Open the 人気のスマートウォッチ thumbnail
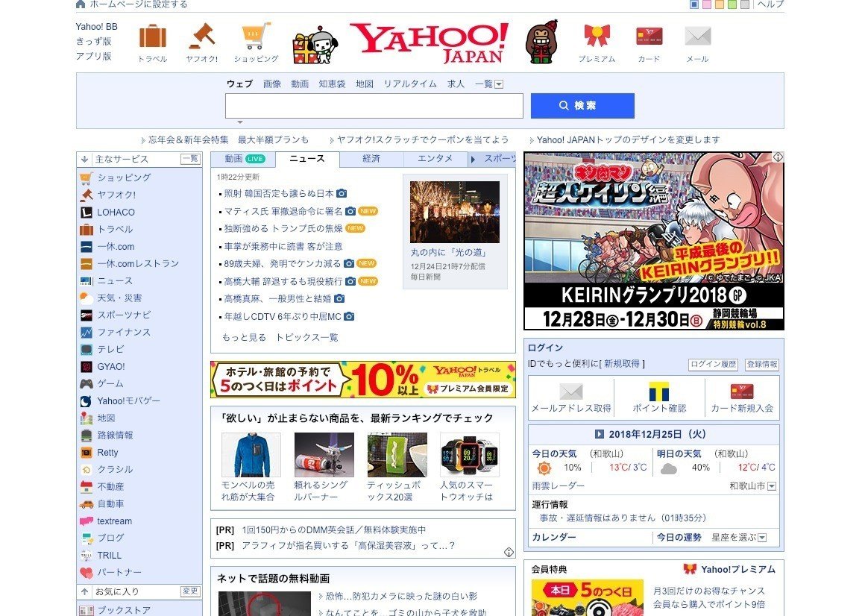This screenshot has height=616, width=865. (x=470, y=454)
